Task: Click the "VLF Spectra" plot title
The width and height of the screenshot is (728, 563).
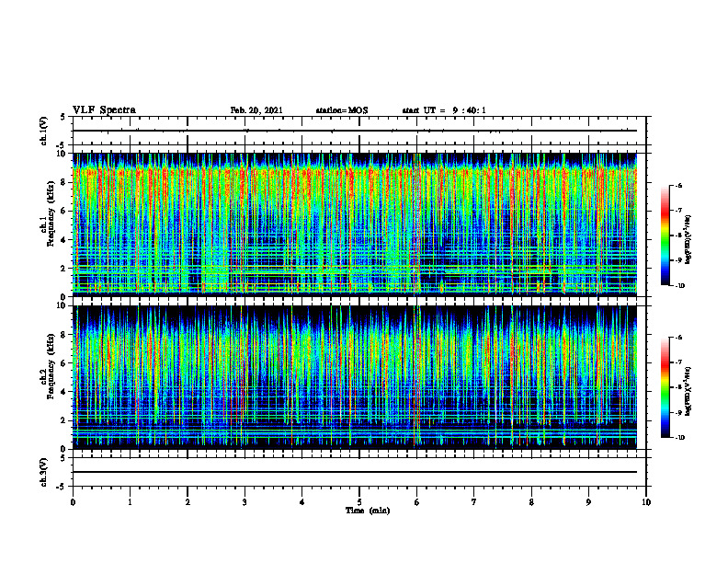Action: pos(104,110)
